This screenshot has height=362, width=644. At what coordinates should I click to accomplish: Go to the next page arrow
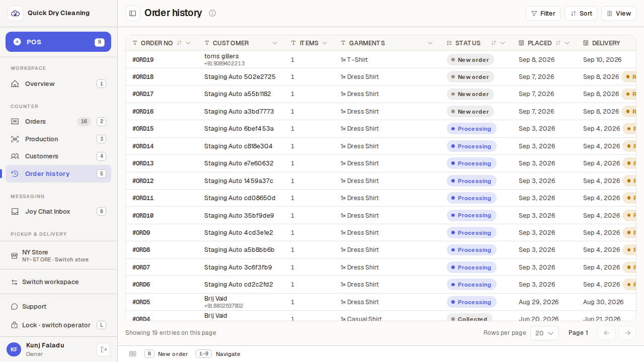click(627, 333)
